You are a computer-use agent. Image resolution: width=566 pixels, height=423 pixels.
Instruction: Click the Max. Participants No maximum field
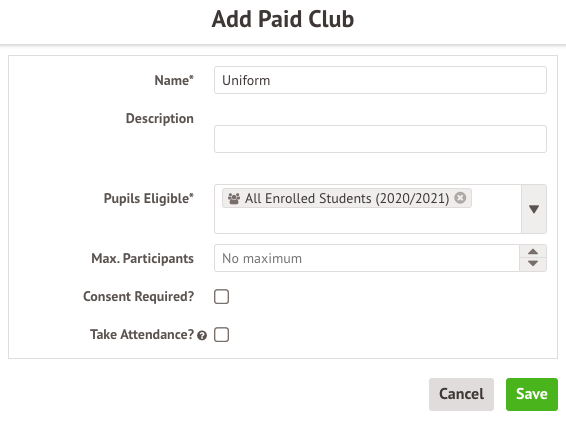point(367,258)
